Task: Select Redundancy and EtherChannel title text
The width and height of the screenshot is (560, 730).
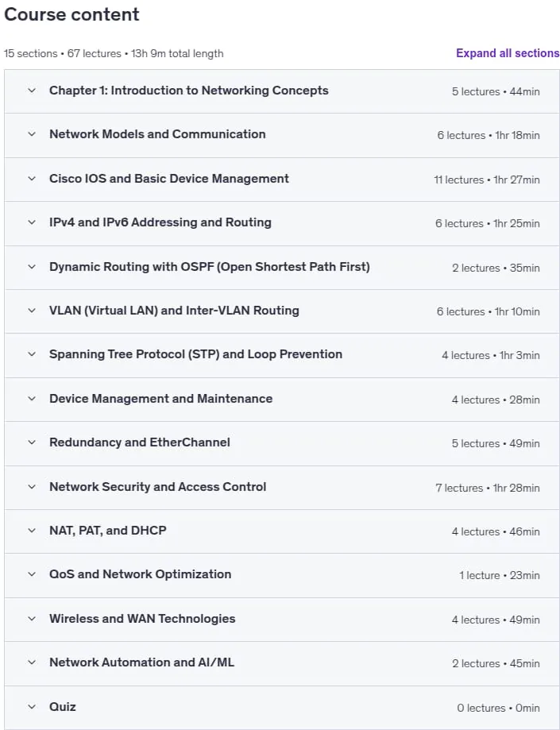Action: click(x=140, y=442)
